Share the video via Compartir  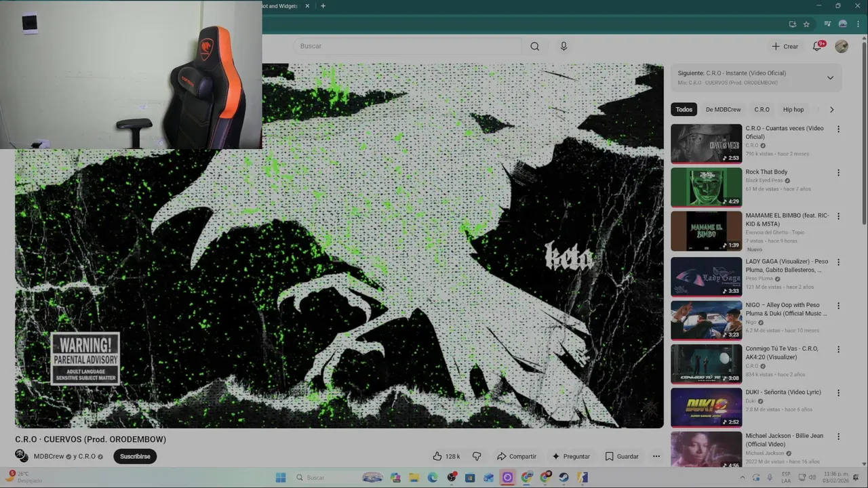tap(516, 456)
